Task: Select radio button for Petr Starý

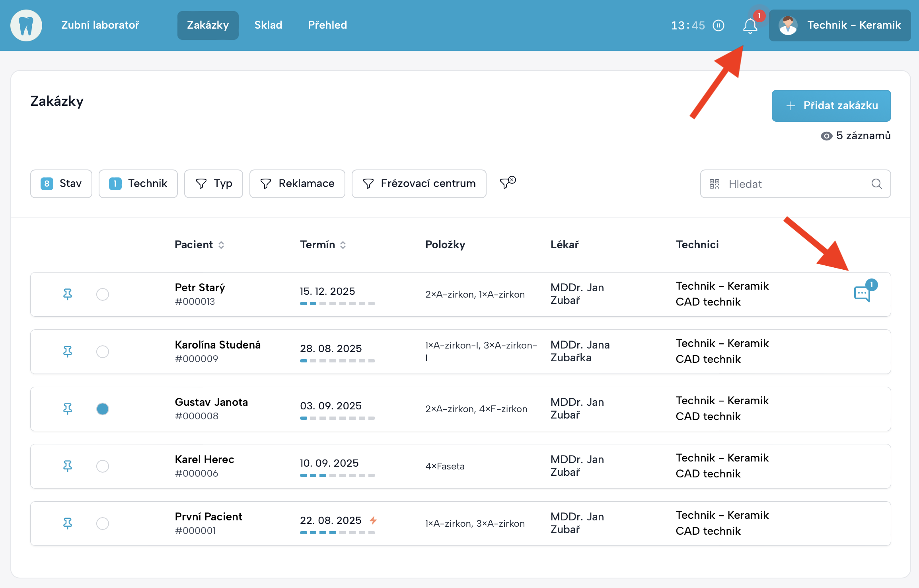Action: point(103,294)
